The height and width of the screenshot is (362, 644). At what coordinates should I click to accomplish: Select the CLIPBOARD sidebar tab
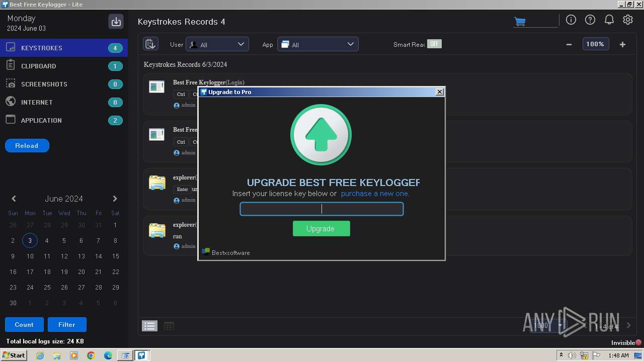pos(64,66)
